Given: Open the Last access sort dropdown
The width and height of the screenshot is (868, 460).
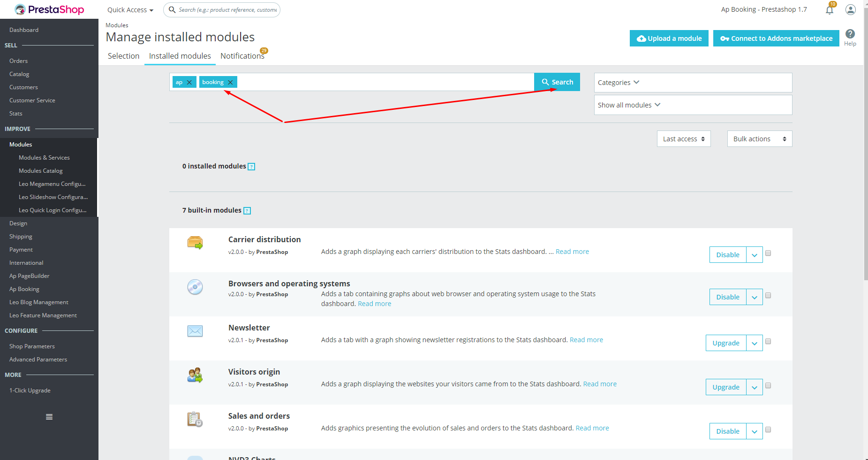Looking at the screenshot, I should pos(684,139).
